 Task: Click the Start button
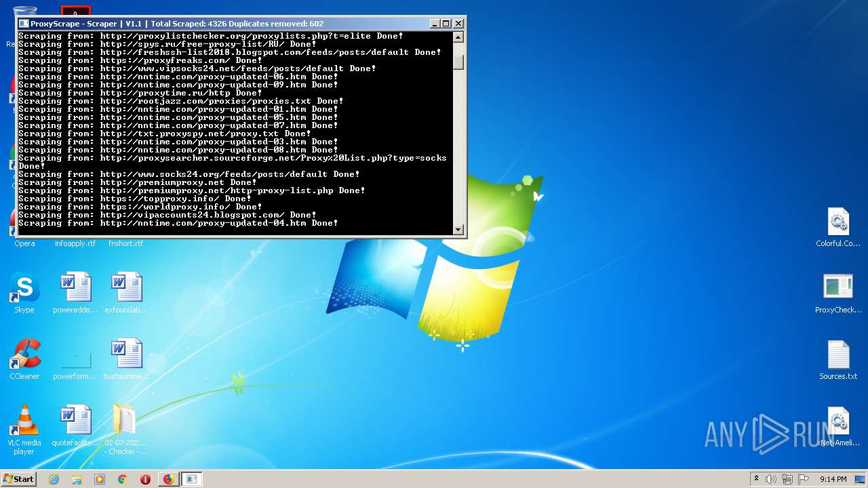point(19,479)
